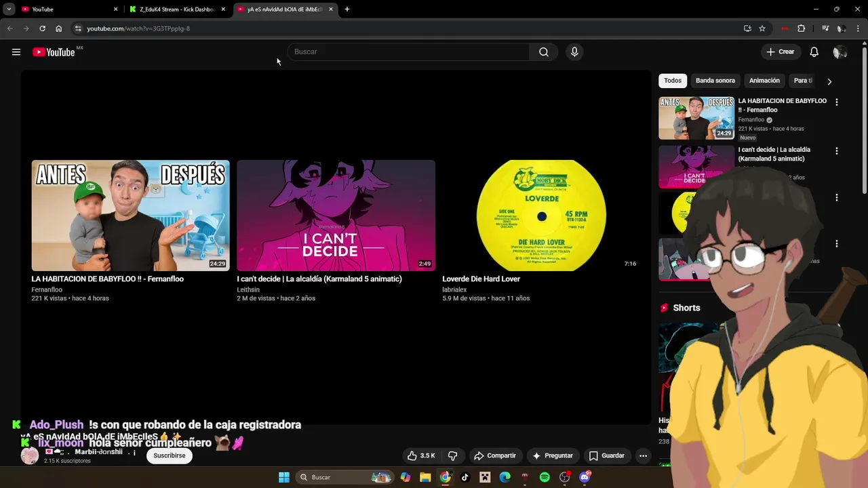868x488 pixels.
Task: Play endscreen Loverde Die Hard Lover thumbnail
Action: (541, 216)
